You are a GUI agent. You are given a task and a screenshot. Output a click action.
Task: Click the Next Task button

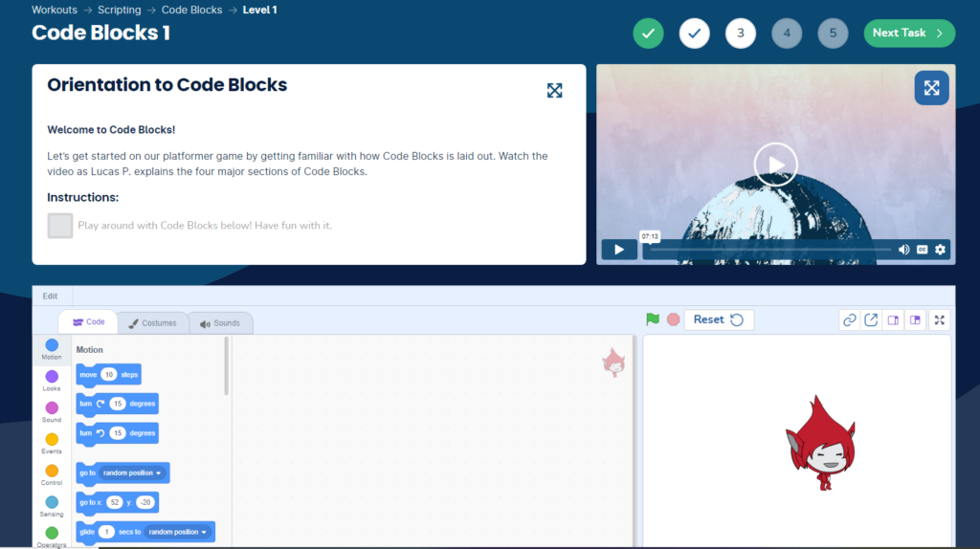click(908, 33)
